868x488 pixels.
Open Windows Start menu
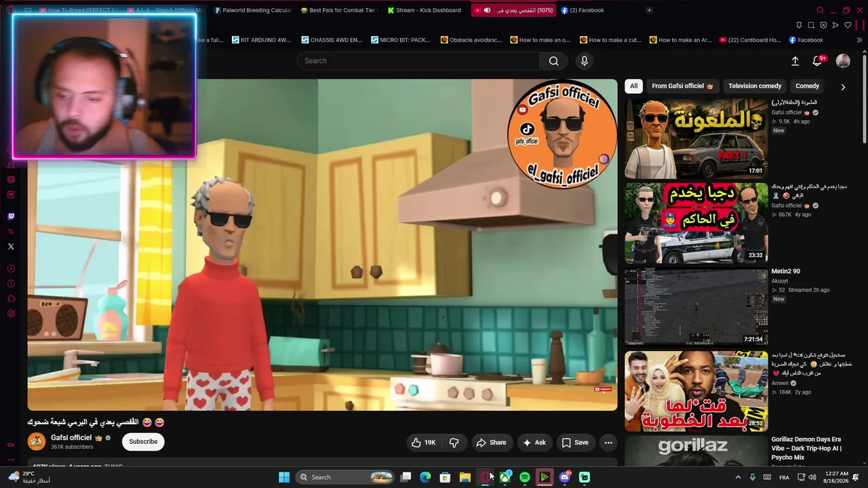pyautogui.click(x=284, y=477)
